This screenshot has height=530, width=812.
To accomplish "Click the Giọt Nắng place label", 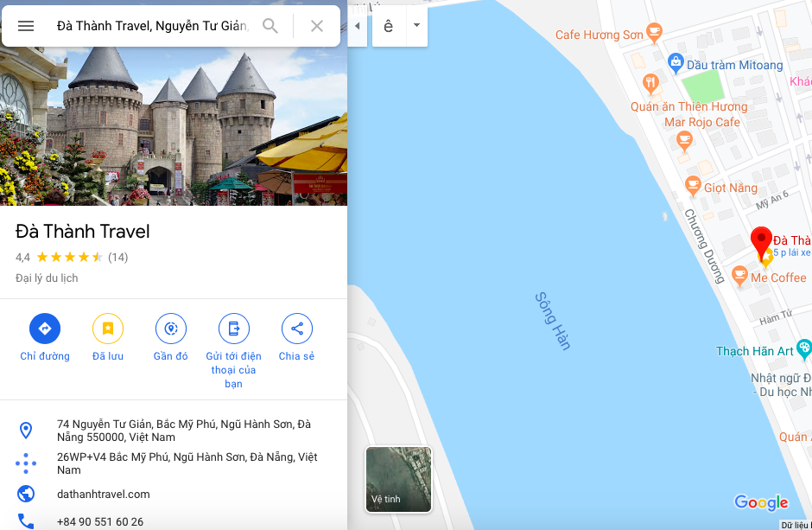I will [731, 188].
